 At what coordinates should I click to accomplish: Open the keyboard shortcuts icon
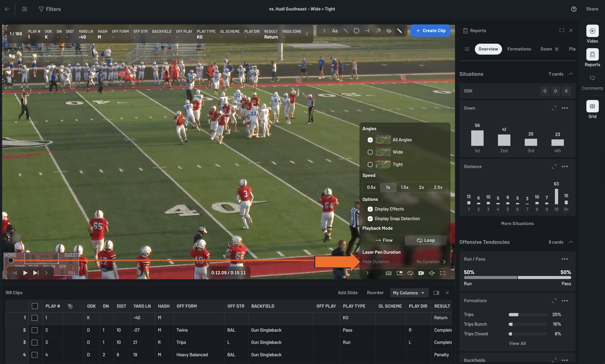tap(389, 273)
